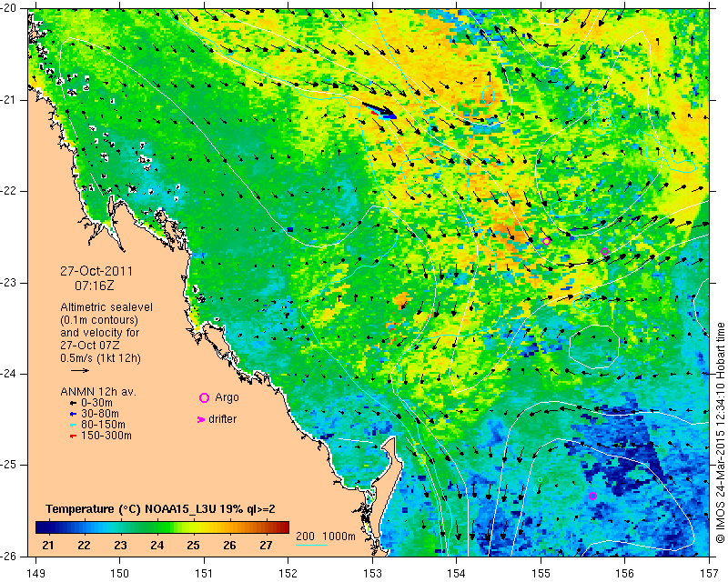728x582 pixels.
Task: Click the magenta drifter legend symbol
Action: tap(201, 419)
